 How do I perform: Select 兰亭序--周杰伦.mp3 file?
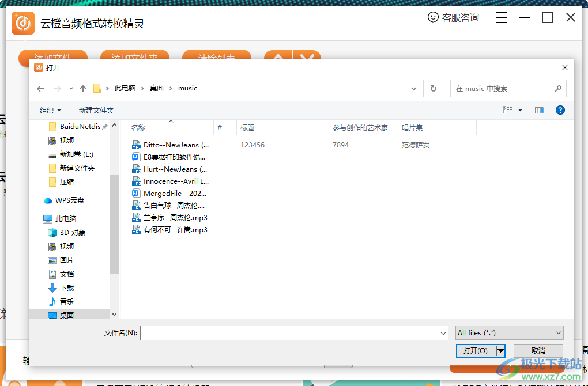click(x=170, y=218)
